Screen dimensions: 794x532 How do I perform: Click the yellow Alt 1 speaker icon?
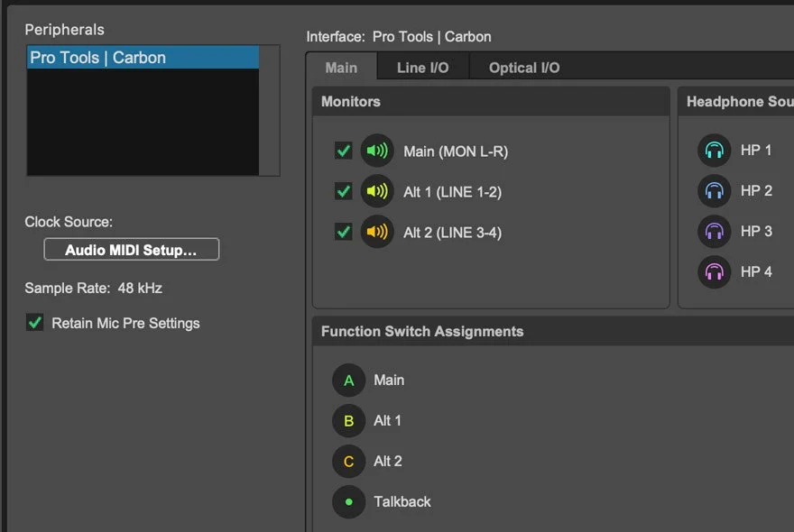point(377,191)
